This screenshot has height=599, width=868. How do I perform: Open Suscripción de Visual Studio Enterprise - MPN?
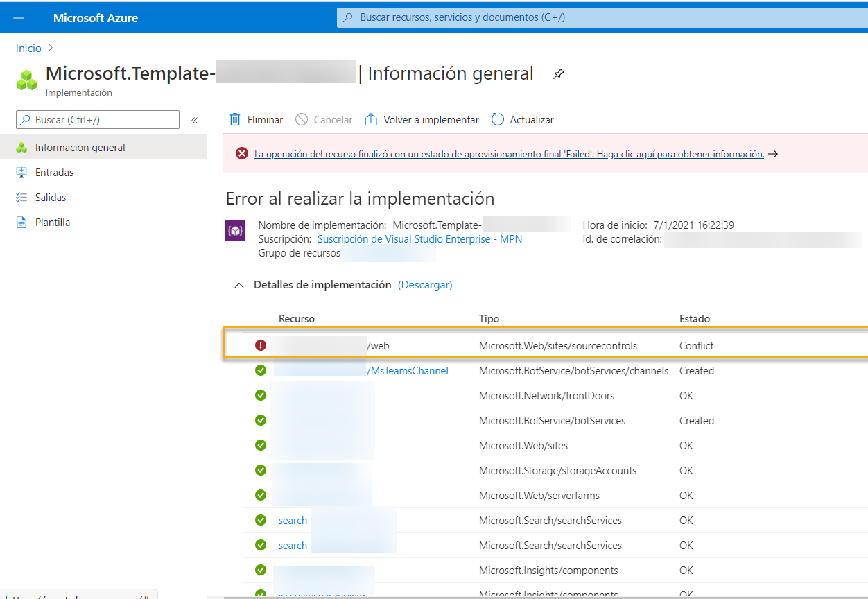tap(420, 239)
